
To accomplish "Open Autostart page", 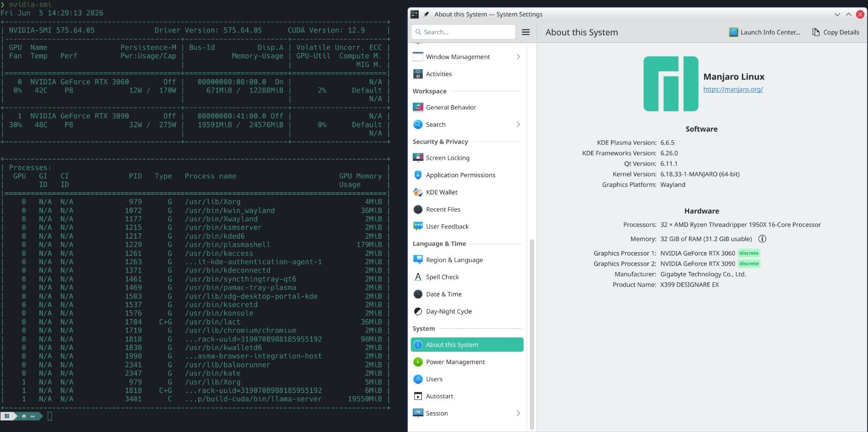I will tap(467, 396).
